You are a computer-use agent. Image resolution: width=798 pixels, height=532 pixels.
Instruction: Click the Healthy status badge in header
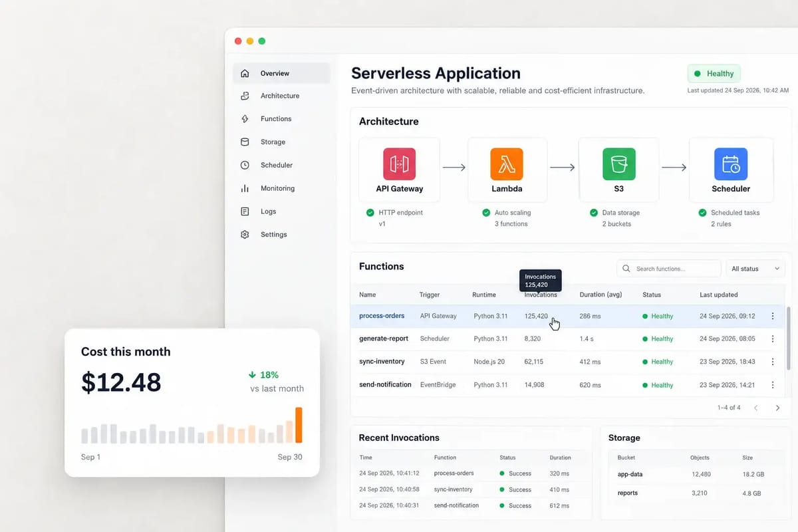[714, 74]
